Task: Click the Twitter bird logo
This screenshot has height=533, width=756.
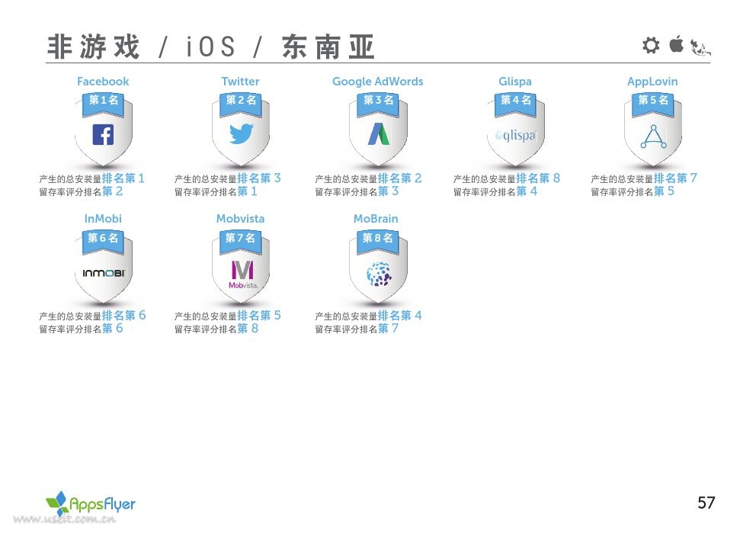Action: [x=241, y=134]
